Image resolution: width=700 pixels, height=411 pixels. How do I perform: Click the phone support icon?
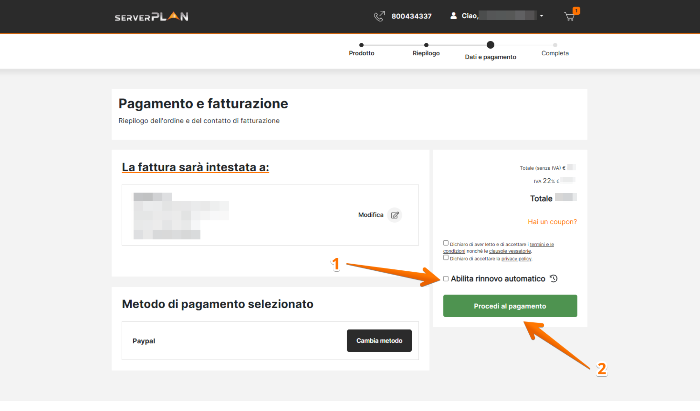[379, 16]
